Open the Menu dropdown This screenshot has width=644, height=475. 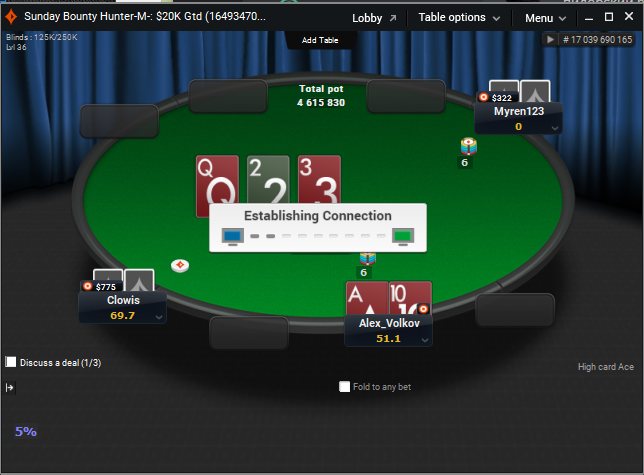(x=545, y=18)
